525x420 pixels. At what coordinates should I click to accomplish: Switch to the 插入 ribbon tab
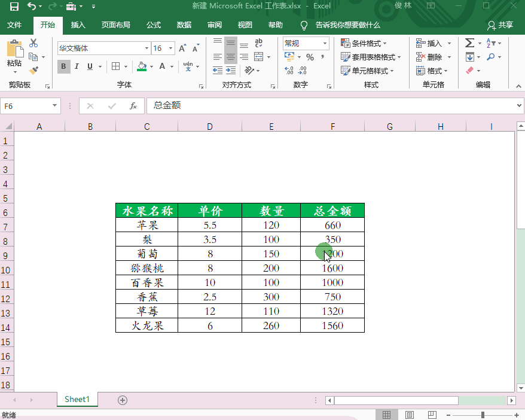78,25
